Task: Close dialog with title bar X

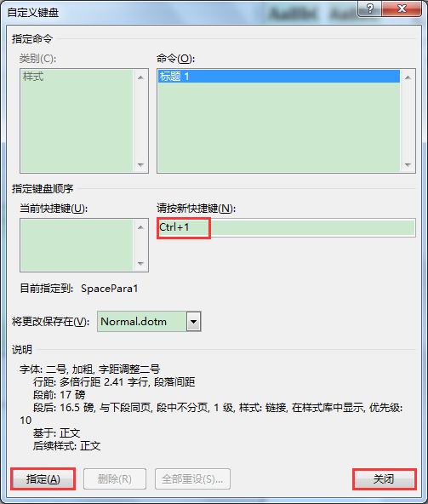Action: coord(402,9)
